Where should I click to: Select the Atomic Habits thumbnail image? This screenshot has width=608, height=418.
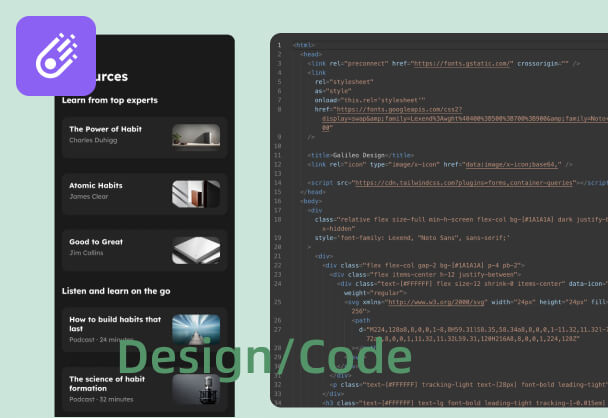pyautogui.click(x=196, y=193)
